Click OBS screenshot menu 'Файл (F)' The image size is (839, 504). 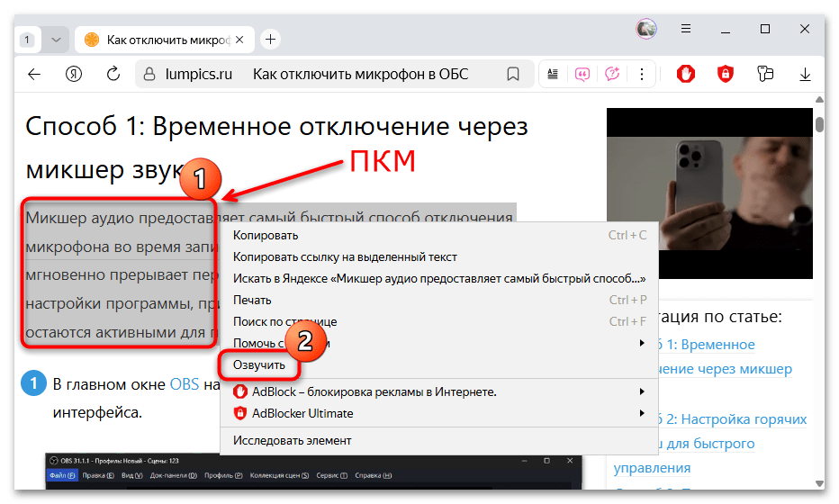click(62, 475)
